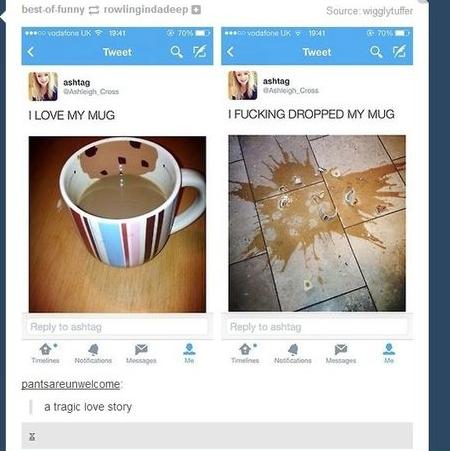Open Timelines tab in left screenshot
The height and width of the screenshot is (451, 450).
pyautogui.click(x=46, y=353)
